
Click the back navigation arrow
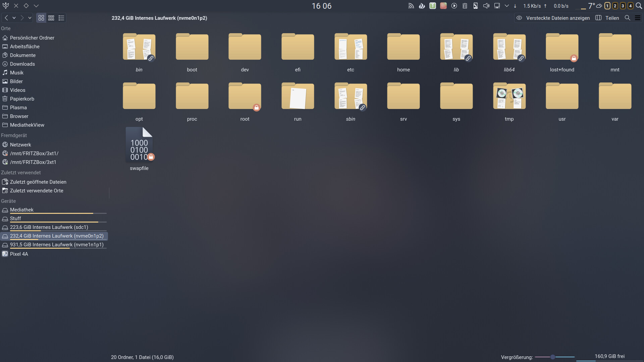tap(6, 18)
